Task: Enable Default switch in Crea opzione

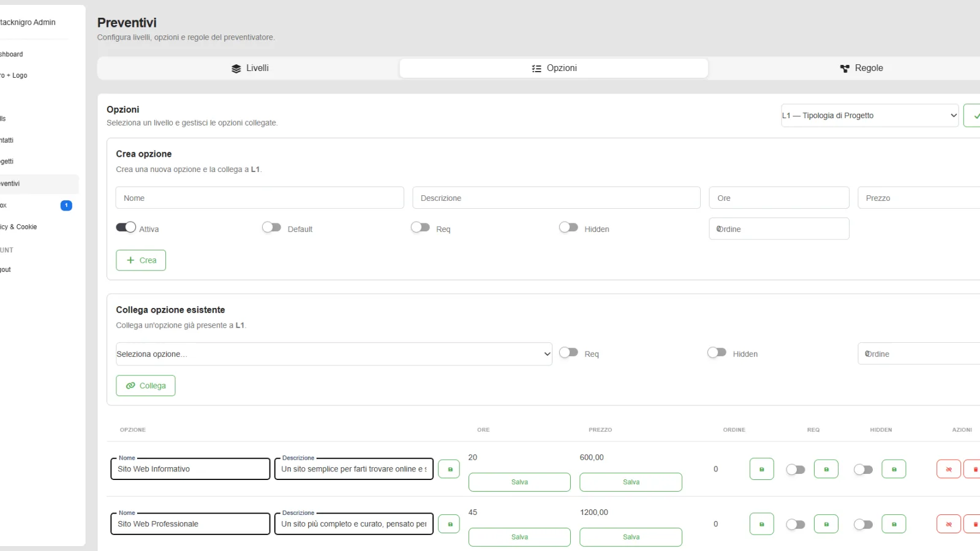Action: point(271,227)
